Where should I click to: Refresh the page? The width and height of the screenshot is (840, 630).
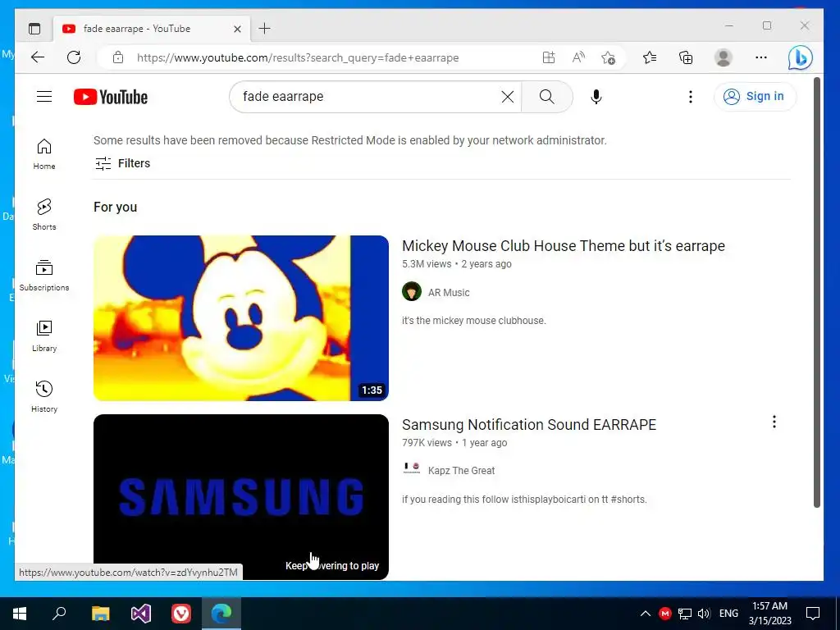pos(74,57)
